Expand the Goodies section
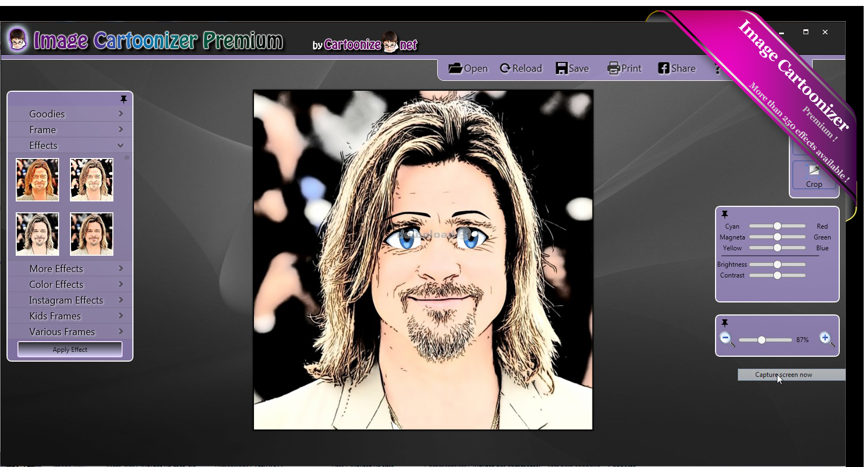The image size is (868, 467). coord(70,114)
